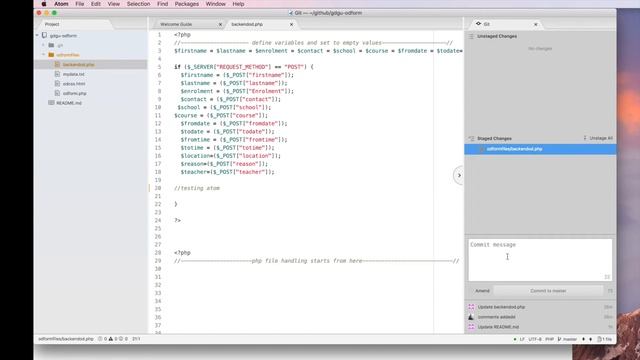Open the View menu
Image resolution: width=640 pixels, height=360 pixels.
point(113,4)
